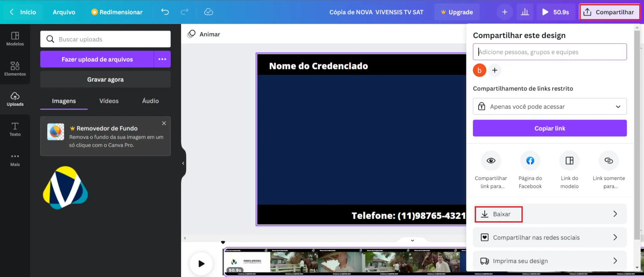Open the Arquivo menu
The height and width of the screenshot is (277, 644).
64,12
